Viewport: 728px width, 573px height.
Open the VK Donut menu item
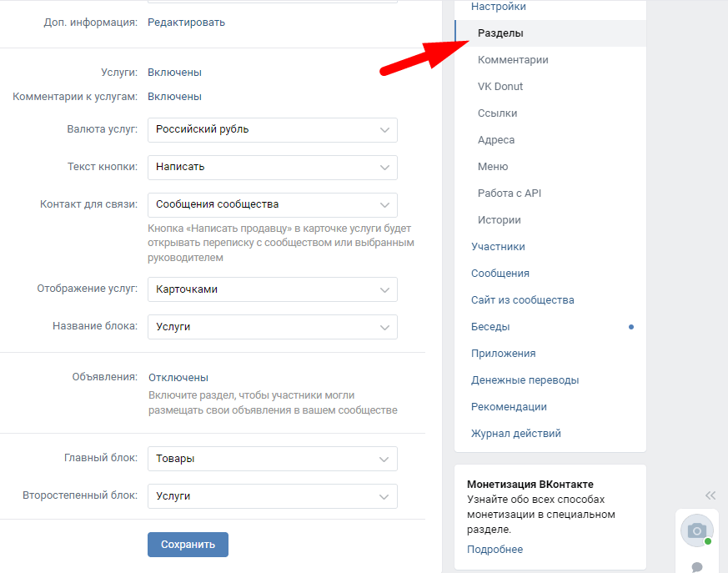click(500, 87)
